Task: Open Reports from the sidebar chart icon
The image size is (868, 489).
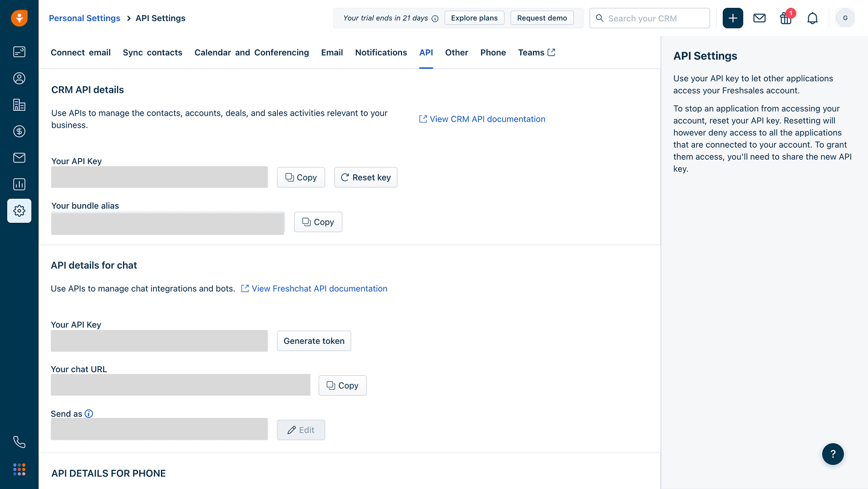Action: tap(19, 184)
